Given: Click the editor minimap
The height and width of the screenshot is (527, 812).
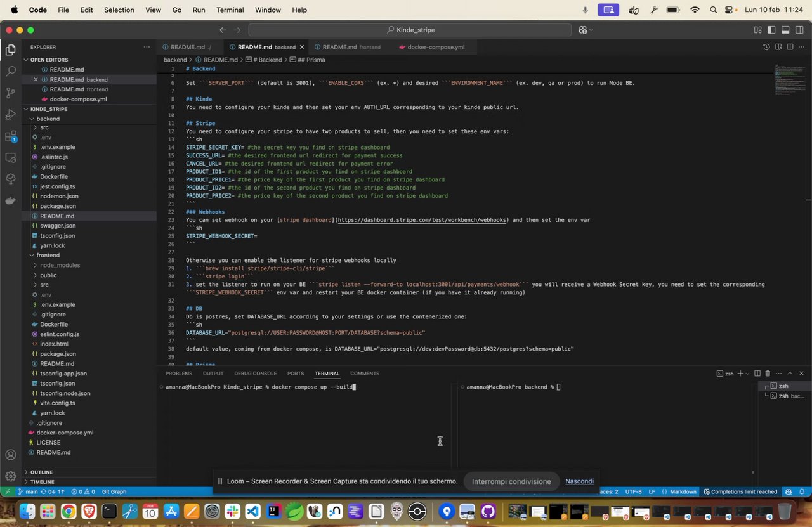Looking at the screenshot, I should tap(790, 79).
